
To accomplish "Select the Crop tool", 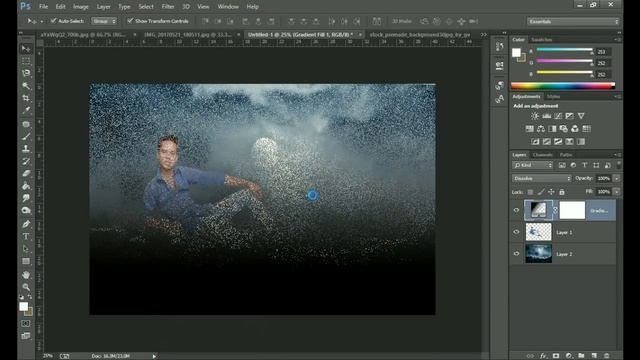I will click(x=26, y=98).
